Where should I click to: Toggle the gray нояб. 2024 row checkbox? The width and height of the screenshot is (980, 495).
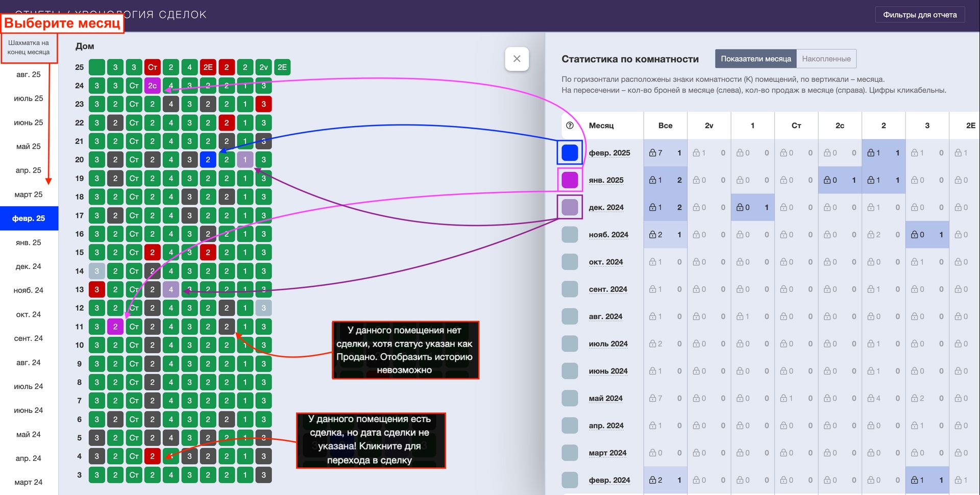570,235
